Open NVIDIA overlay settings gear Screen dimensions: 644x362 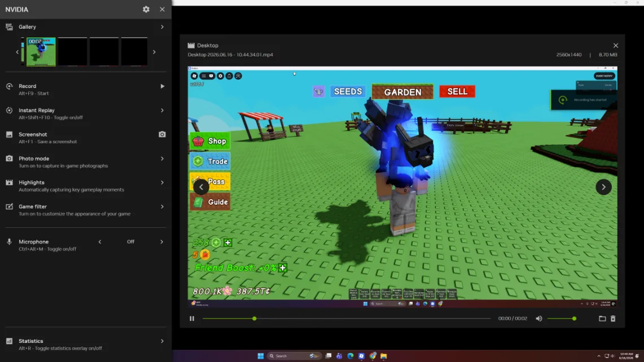click(146, 9)
